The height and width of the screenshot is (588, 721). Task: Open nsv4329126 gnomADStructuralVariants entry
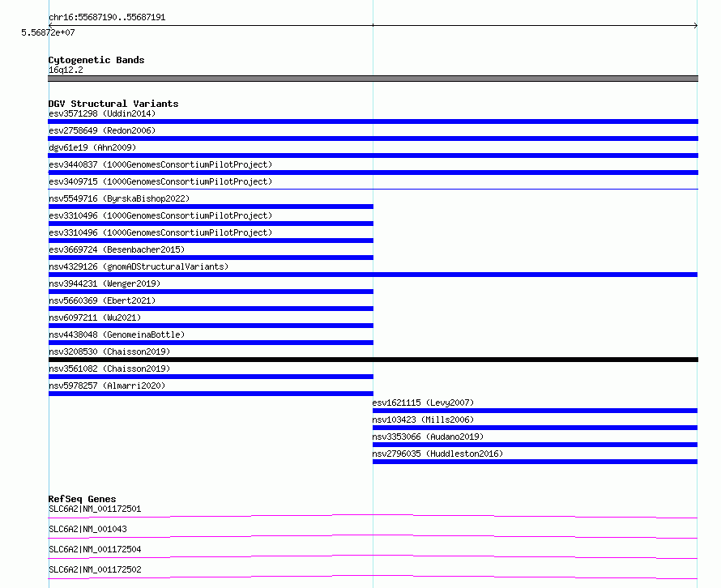(139, 266)
